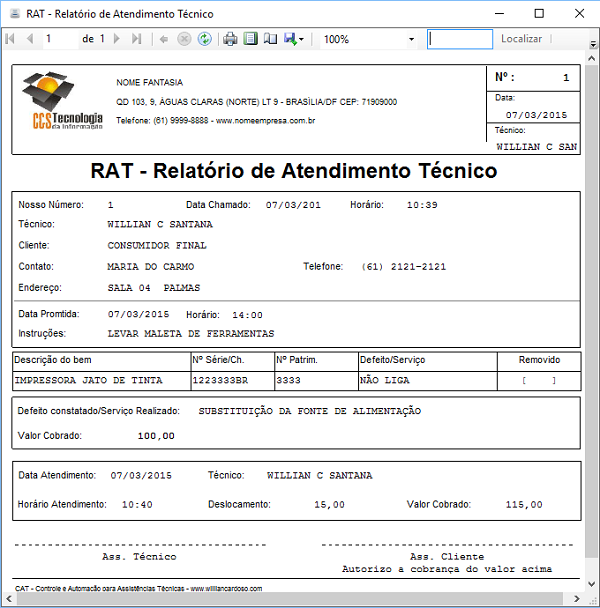This screenshot has height=608, width=600.
Task: Click the search text box in toolbar
Action: (460, 39)
